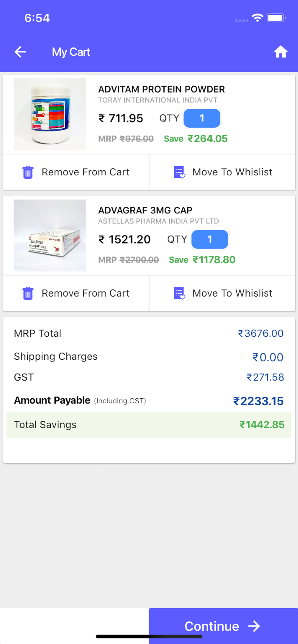Open quantity selector for Advitam Protein Powder
Image resolution: width=298 pixels, height=644 pixels.
tap(202, 118)
